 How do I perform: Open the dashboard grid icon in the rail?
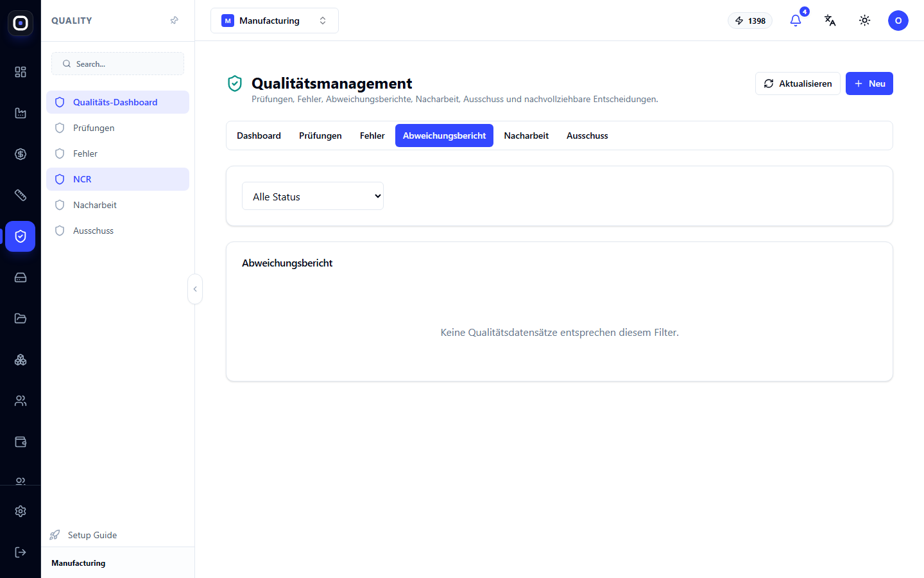(x=21, y=72)
